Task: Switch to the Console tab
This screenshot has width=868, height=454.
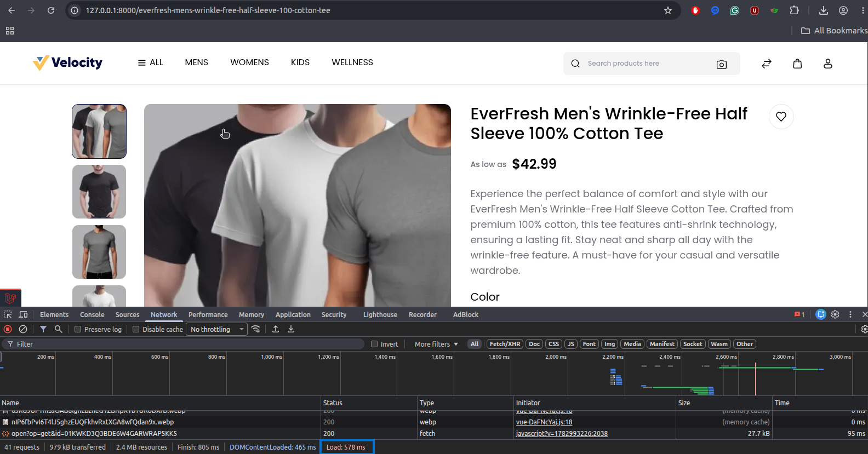Action: tap(92, 314)
